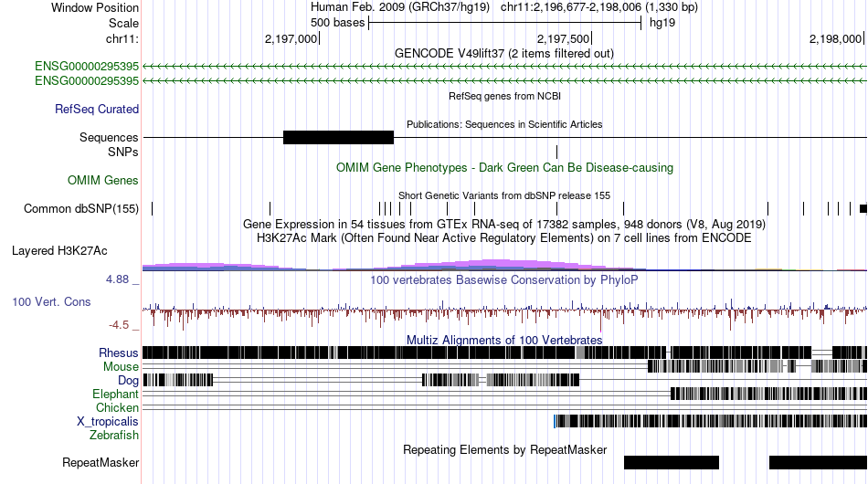868x484 pixels.
Task: Click Repeating Elements by RepeatMasker title
Action: click(504, 449)
